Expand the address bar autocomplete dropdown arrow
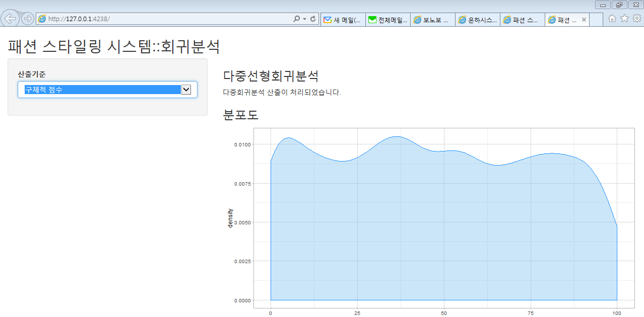This screenshot has width=644, height=317. pos(304,19)
